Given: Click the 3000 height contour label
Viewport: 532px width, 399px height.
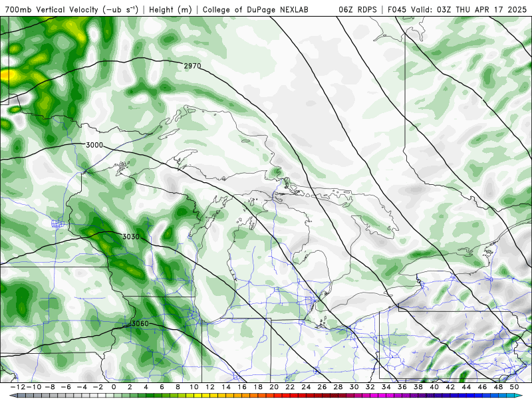Looking at the screenshot, I should pyautogui.click(x=94, y=145).
